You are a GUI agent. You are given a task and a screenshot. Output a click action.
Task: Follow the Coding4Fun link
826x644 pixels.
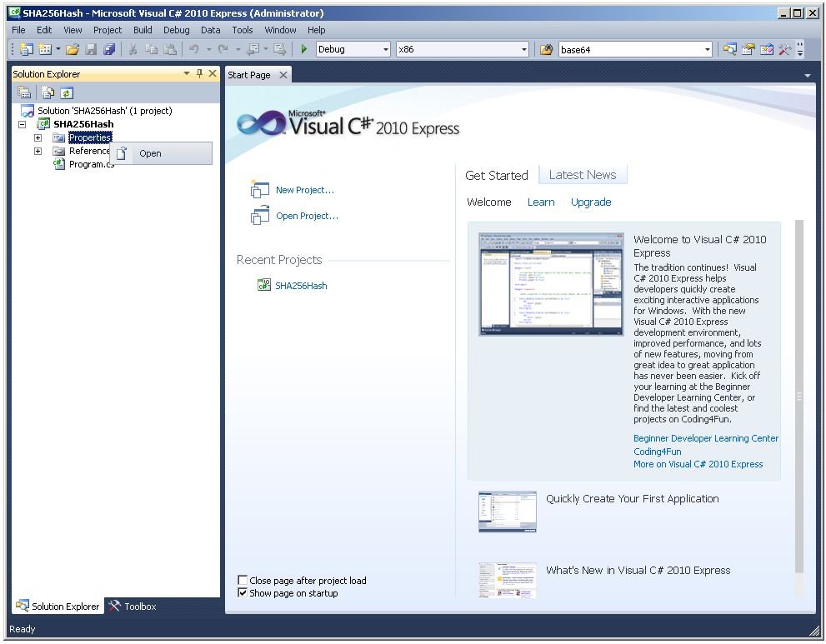tap(658, 452)
